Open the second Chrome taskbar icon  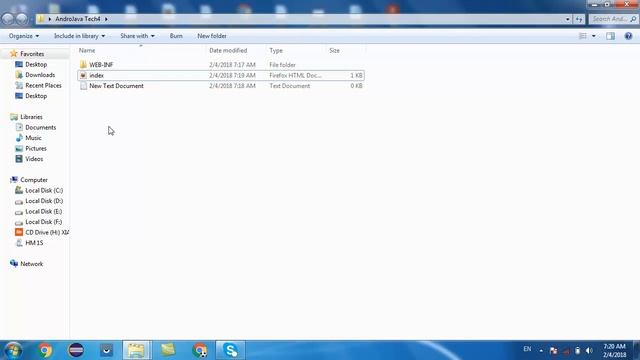[200, 350]
